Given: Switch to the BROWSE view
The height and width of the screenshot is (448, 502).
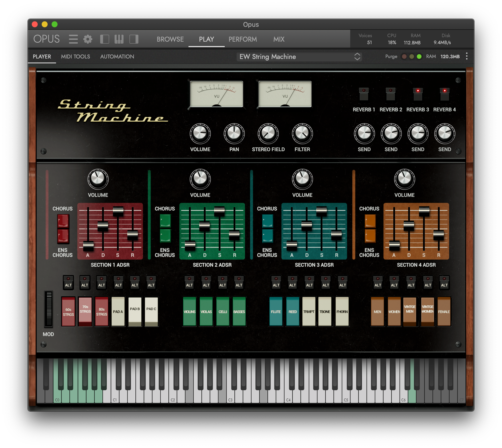Looking at the screenshot, I should (x=170, y=39).
